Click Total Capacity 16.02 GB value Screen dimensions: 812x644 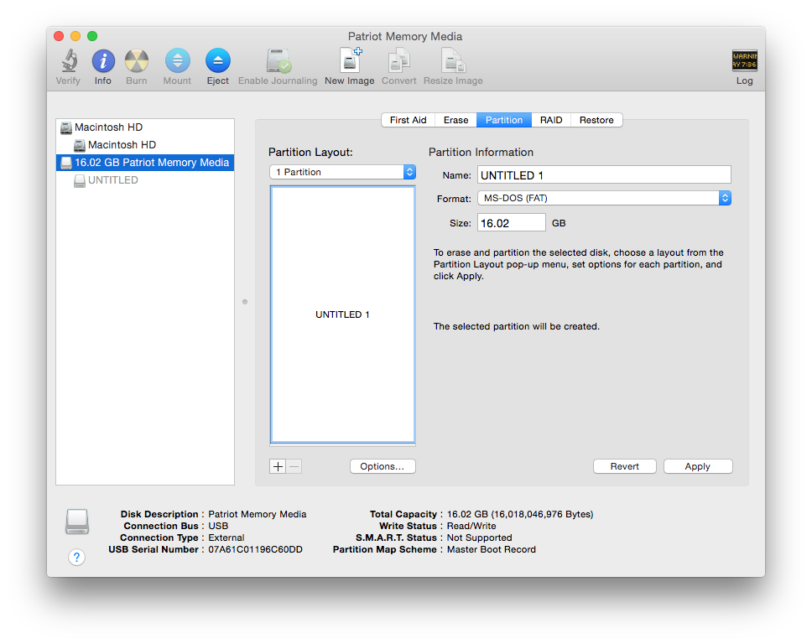click(520, 514)
